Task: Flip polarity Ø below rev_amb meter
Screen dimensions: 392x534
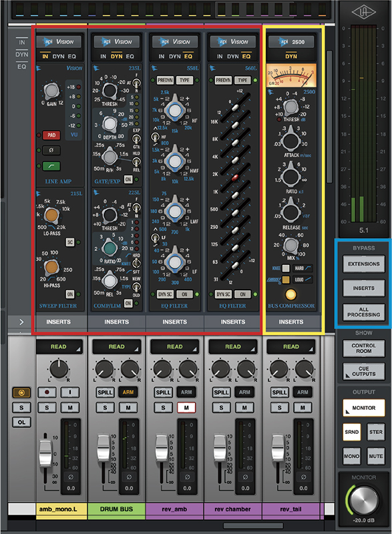Action: point(187,477)
